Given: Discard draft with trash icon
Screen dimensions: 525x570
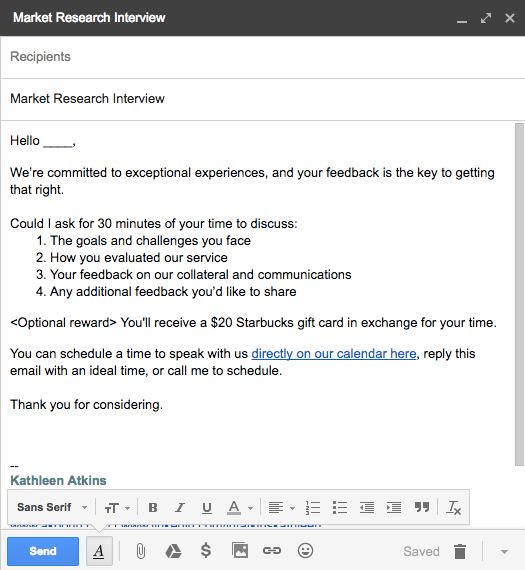Looking at the screenshot, I should tap(460, 551).
